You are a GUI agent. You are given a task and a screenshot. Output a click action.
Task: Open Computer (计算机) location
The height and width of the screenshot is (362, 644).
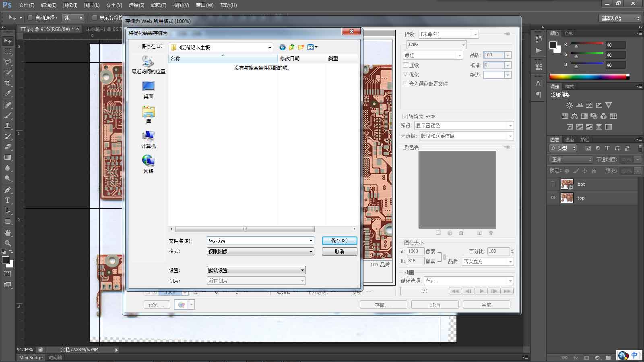pos(149,140)
